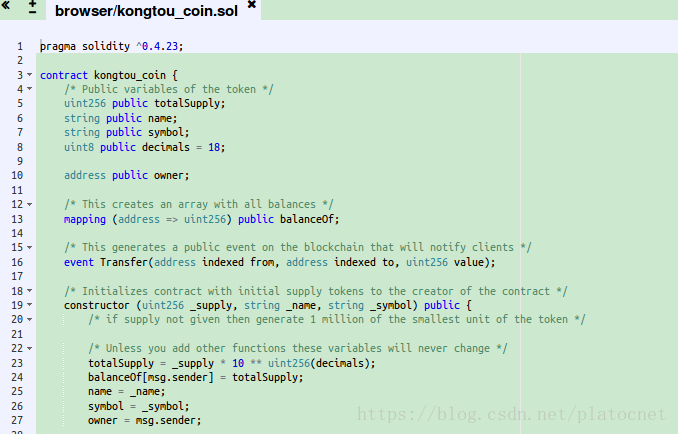Click the comment 'Public variables of the token'
This screenshot has width=678, height=434.
[x=169, y=89]
